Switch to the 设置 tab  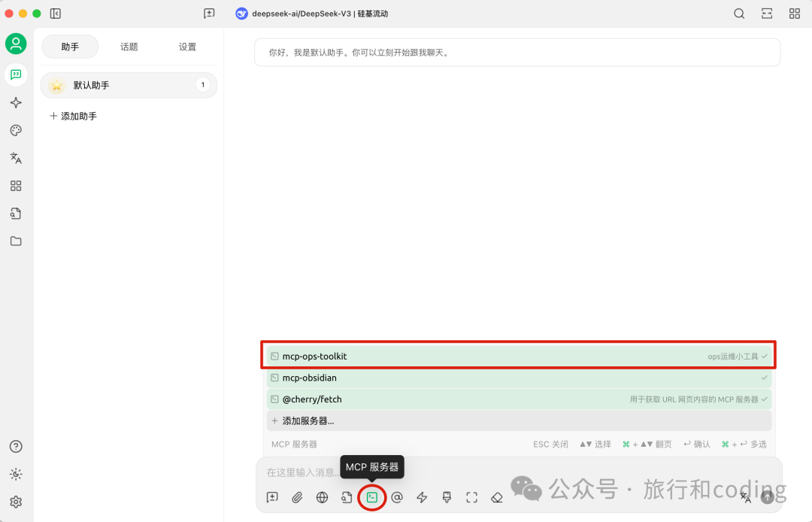click(x=187, y=47)
